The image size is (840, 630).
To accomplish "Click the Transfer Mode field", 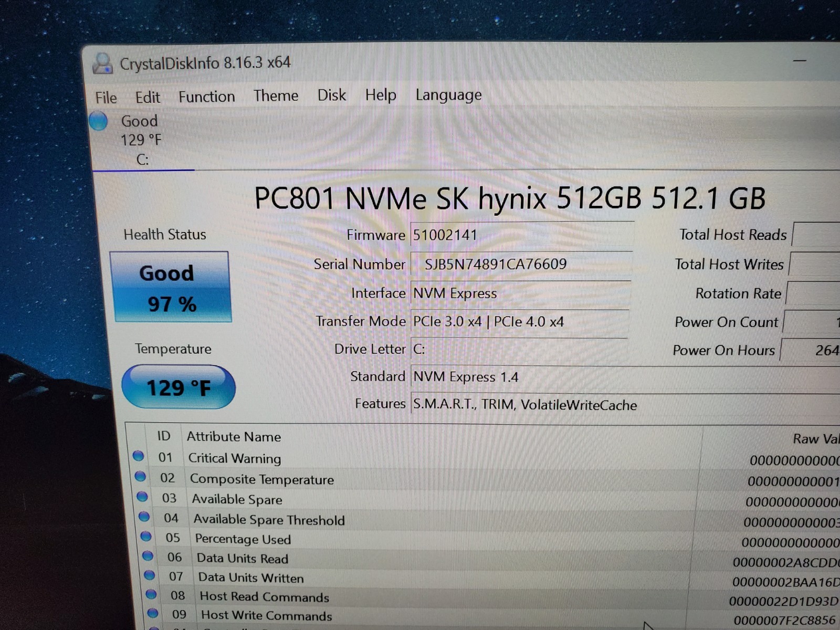I will click(x=519, y=321).
